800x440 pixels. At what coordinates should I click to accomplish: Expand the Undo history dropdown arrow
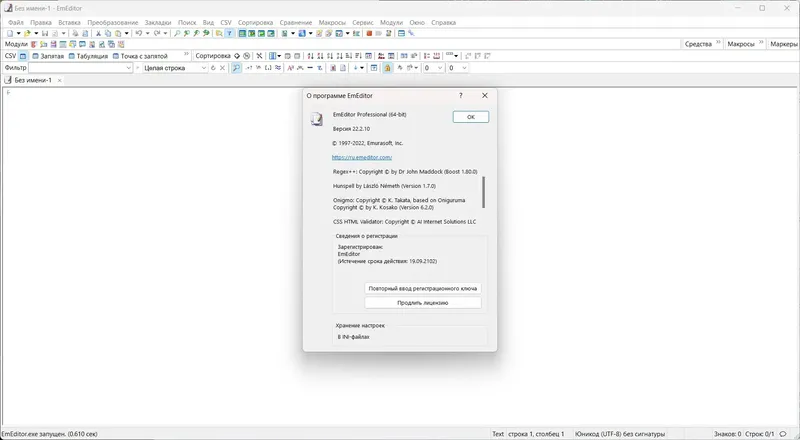coord(147,34)
